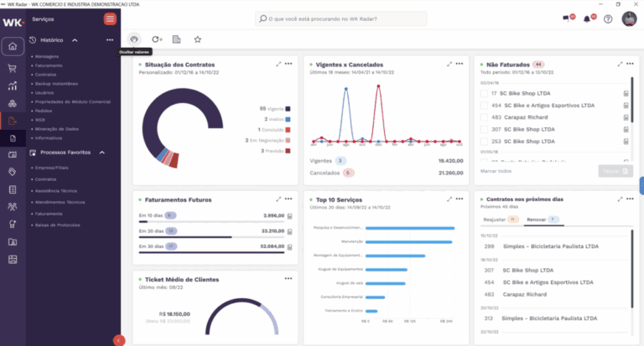Collapse the Processos Favoritos section
This screenshot has width=644, height=346.
[101, 152]
